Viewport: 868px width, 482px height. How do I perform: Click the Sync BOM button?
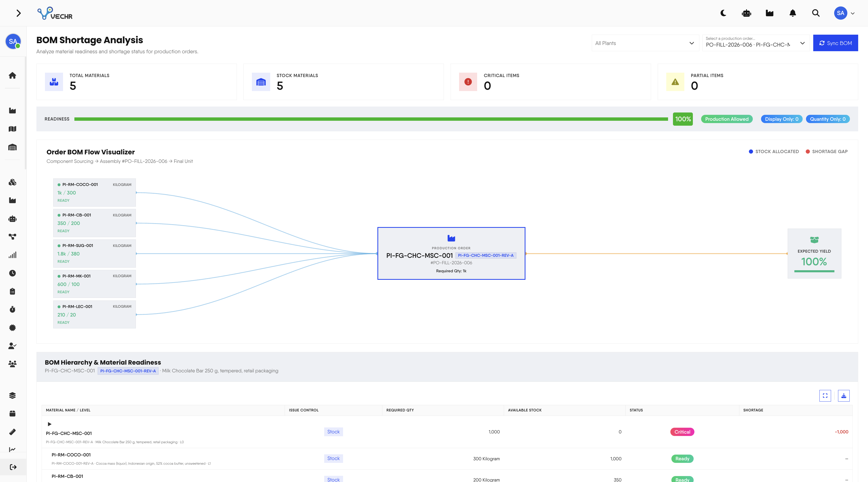[835, 43]
